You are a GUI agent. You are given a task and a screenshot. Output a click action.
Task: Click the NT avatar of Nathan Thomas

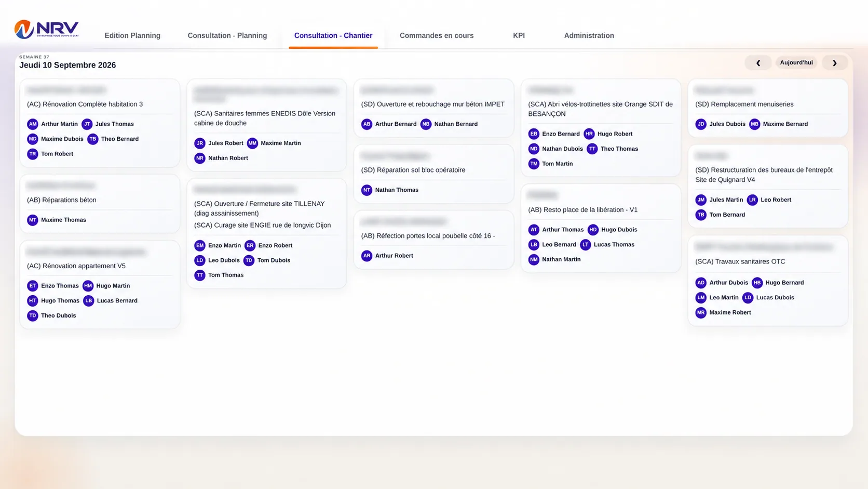point(367,190)
